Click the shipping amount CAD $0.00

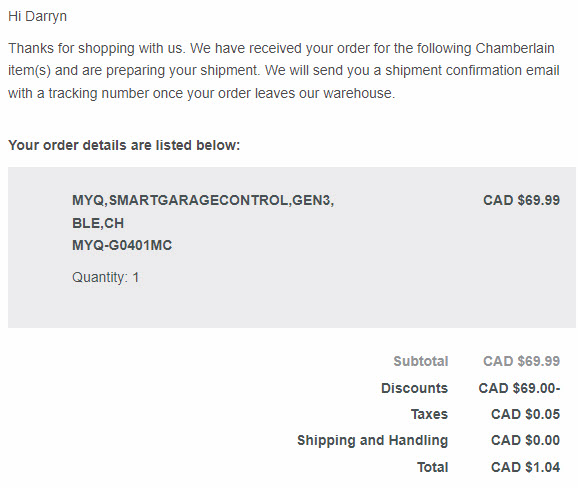click(525, 440)
